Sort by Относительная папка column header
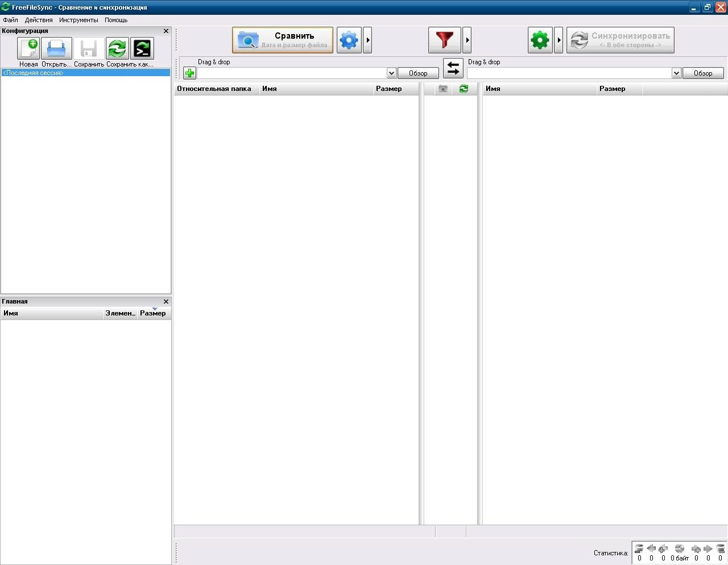 [x=217, y=89]
